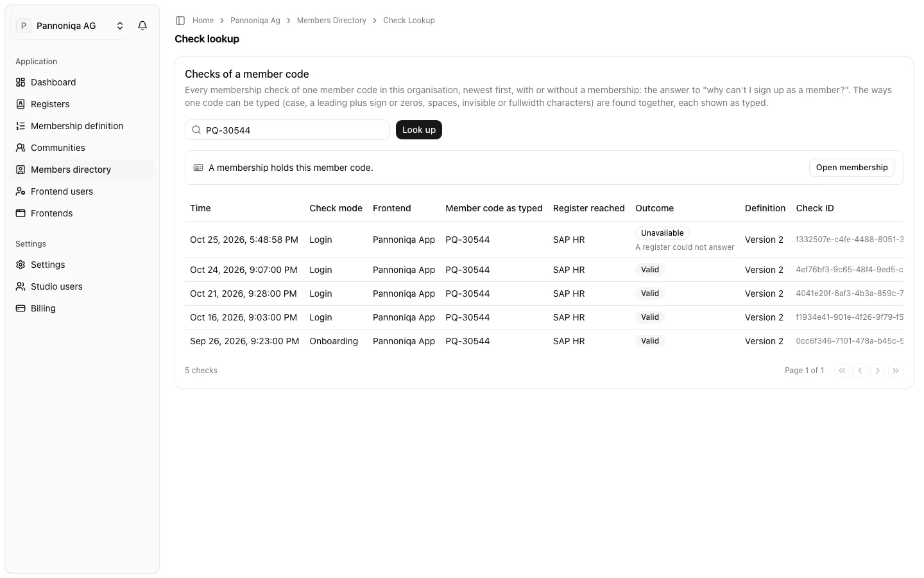The height and width of the screenshot is (578, 924).
Task: Click the Time column header
Action: point(200,208)
